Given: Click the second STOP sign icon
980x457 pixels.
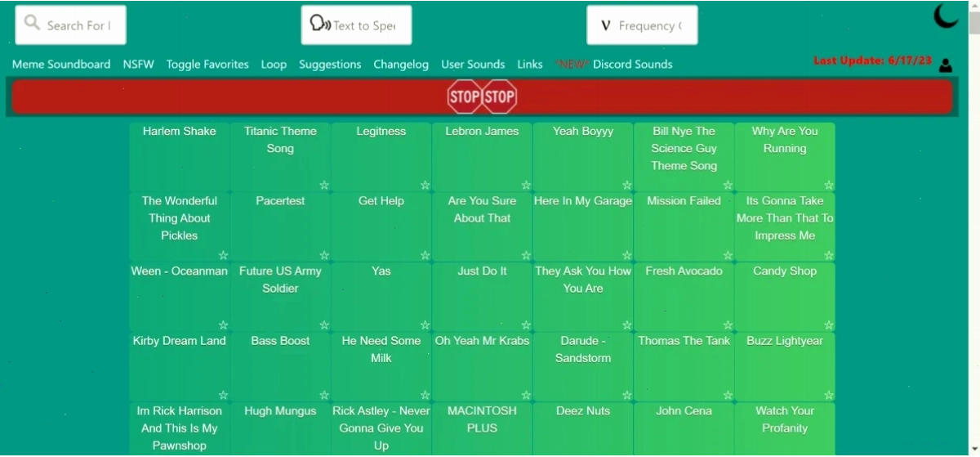Looking at the screenshot, I should pyautogui.click(x=499, y=97).
